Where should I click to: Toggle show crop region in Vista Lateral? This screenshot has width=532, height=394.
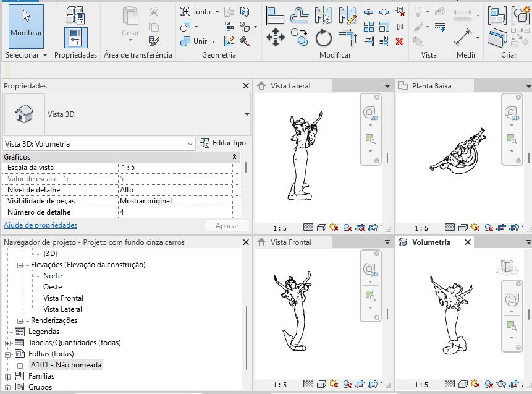point(373,228)
